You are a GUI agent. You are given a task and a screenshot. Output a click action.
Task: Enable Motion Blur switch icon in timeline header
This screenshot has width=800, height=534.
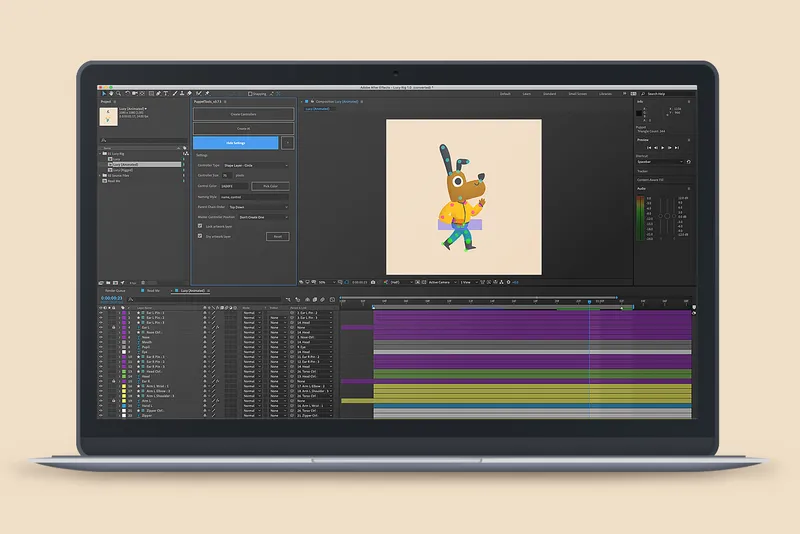(x=322, y=299)
